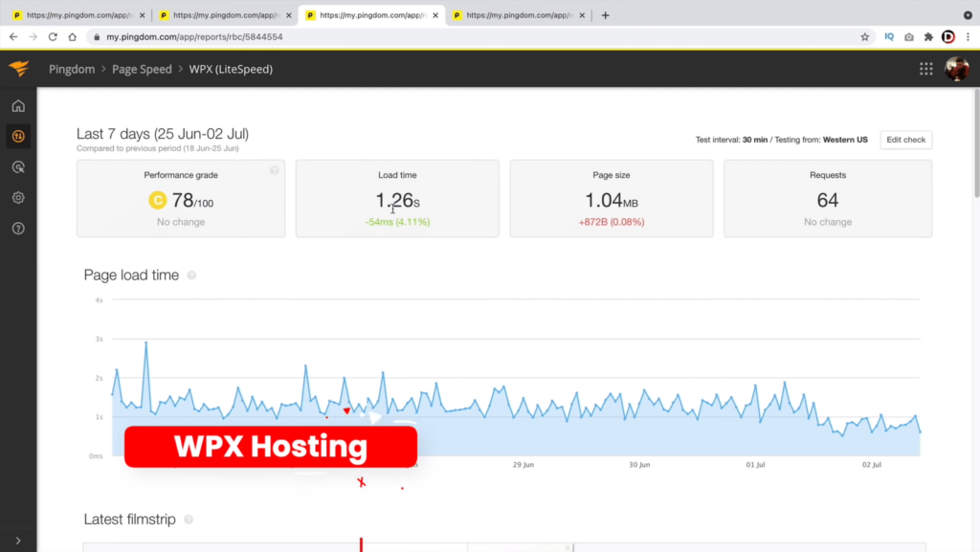Close the active third browser tab

point(435,15)
